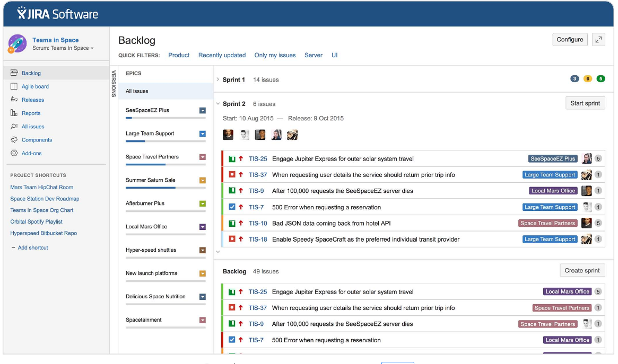Open dropdown for Large Team Support epic
This screenshot has width=618, height=364.
(x=203, y=134)
